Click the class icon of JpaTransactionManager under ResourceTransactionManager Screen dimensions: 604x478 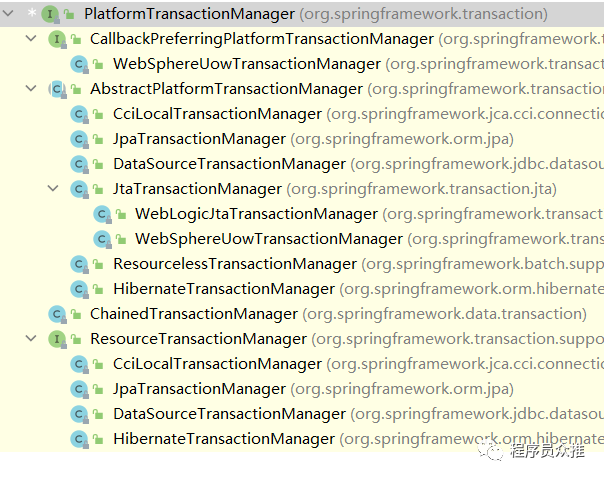(x=80, y=390)
